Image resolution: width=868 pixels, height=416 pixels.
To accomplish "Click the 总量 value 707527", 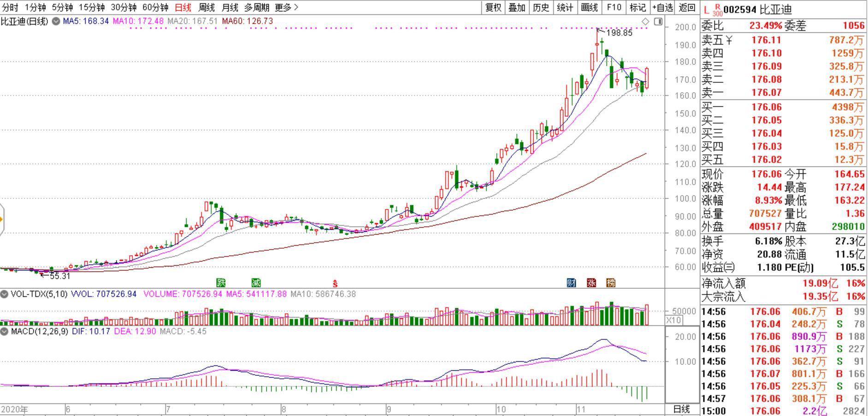I will (x=766, y=214).
